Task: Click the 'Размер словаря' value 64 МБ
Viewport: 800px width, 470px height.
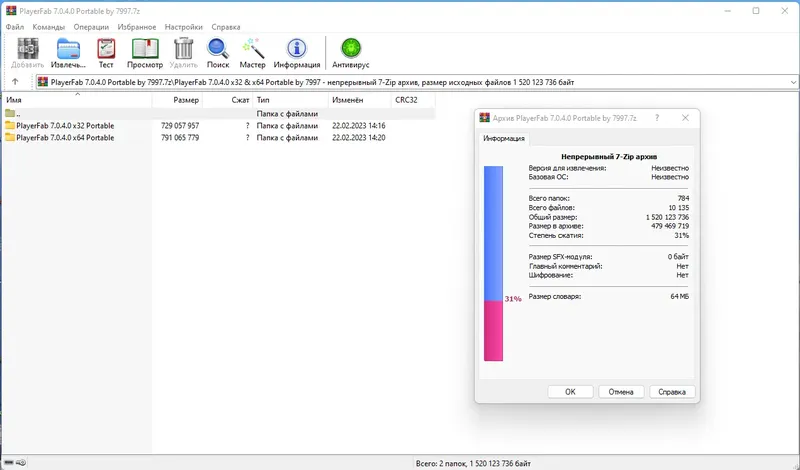Action: click(680, 296)
